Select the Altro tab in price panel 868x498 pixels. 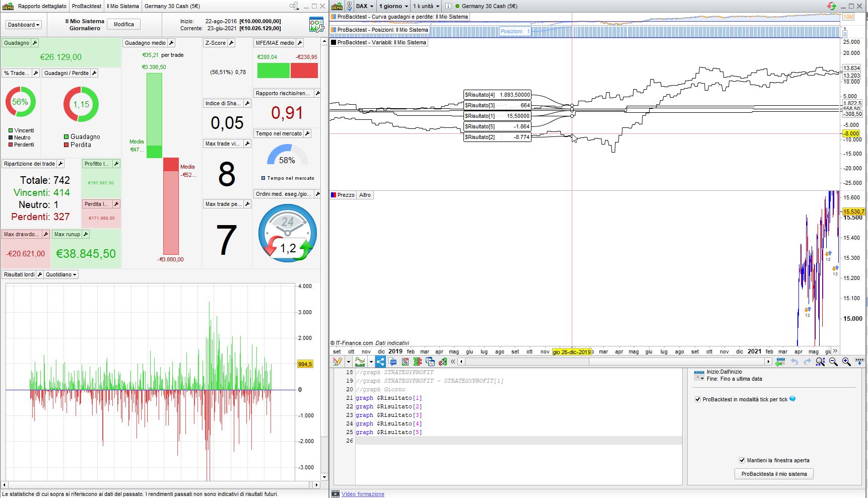coord(365,195)
